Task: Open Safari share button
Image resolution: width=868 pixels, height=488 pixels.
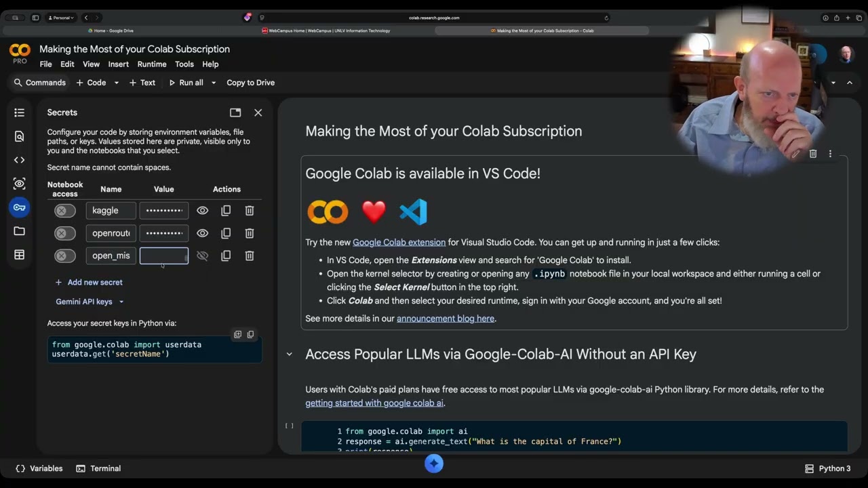Action: tap(836, 18)
